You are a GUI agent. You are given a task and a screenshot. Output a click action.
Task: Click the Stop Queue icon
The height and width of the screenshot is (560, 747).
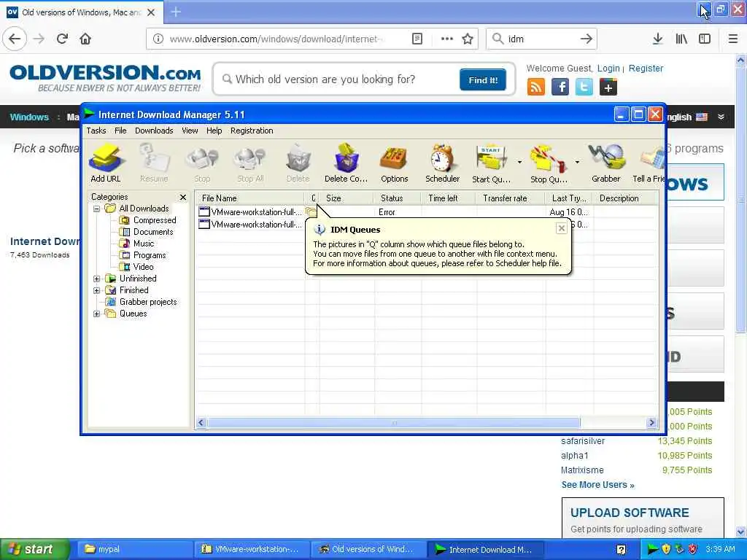549,163
